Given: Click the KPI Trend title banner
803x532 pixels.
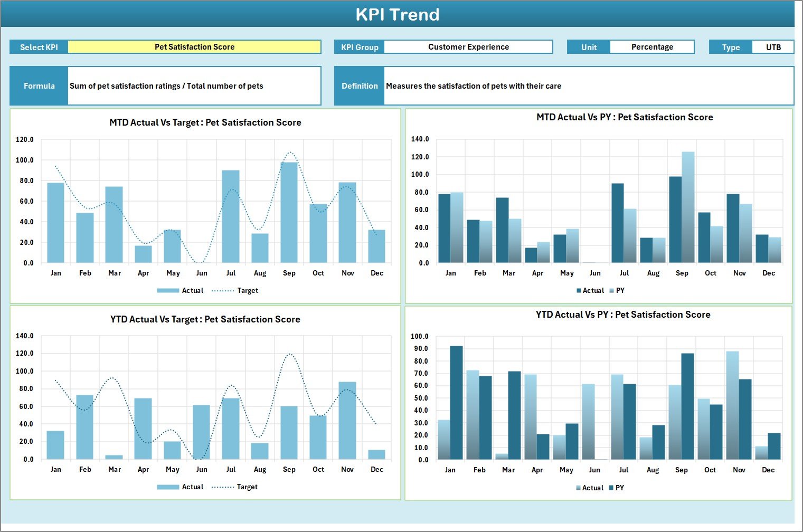Looking at the screenshot, I should [399, 14].
